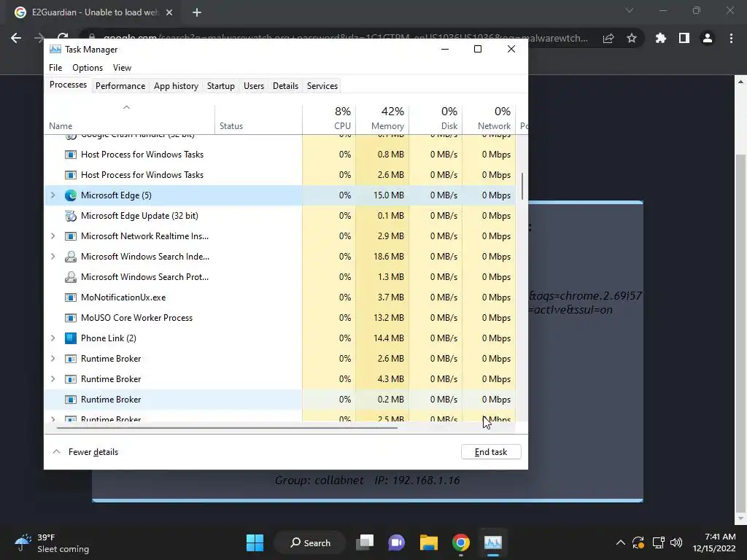This screenshot has width=747, height=560.
Task: Expand the Phone Link (2) process group
Action: tap(53, 338)
